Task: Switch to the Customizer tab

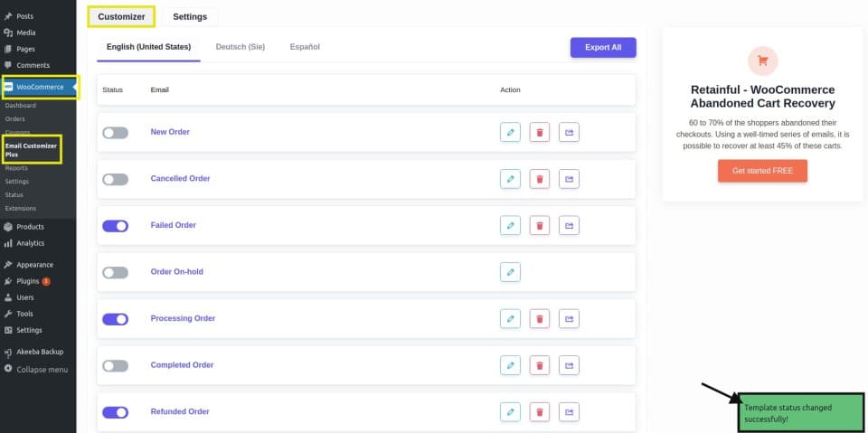Action: [x=121, y=16]
